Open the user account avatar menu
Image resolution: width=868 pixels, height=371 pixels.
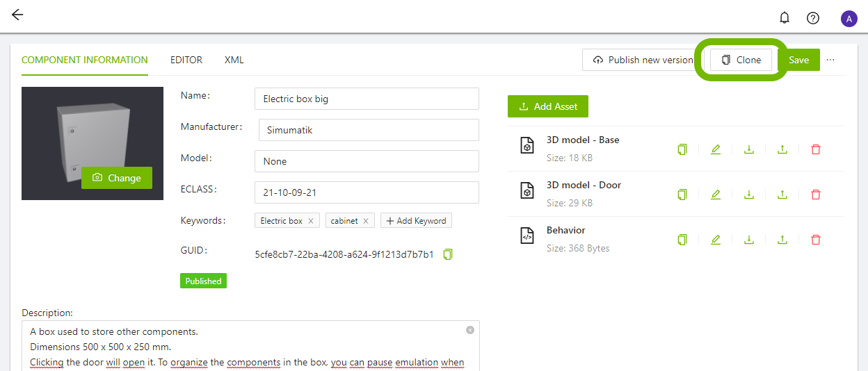coord(849,19)
